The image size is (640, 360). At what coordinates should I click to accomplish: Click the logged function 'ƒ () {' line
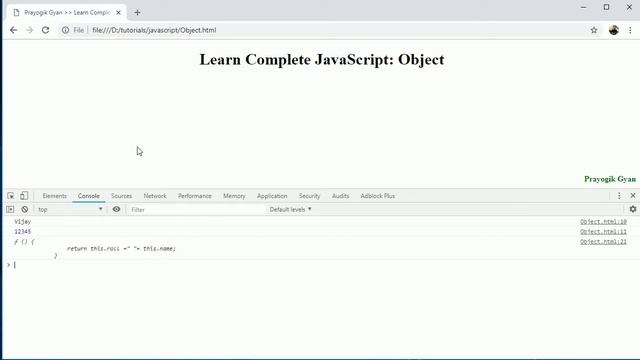(x=24, y=242)
